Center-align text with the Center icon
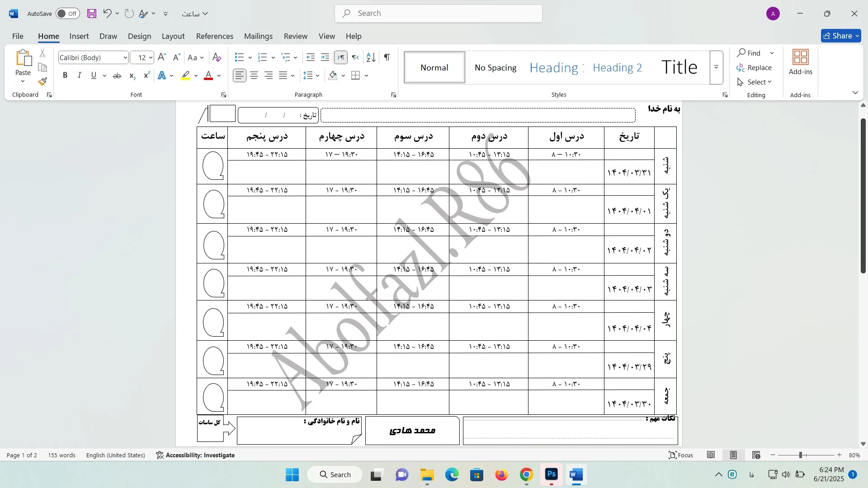868x488 pixels. [x=254, y=76]
